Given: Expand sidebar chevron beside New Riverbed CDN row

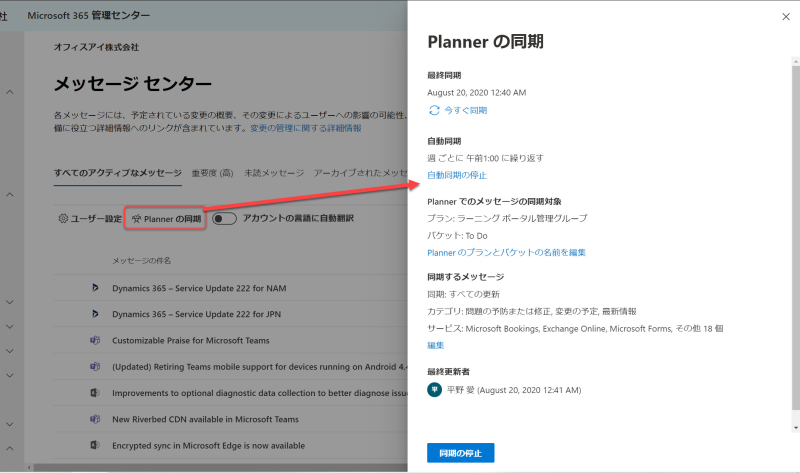Looking at the screenshot, I should coord(10,425).
